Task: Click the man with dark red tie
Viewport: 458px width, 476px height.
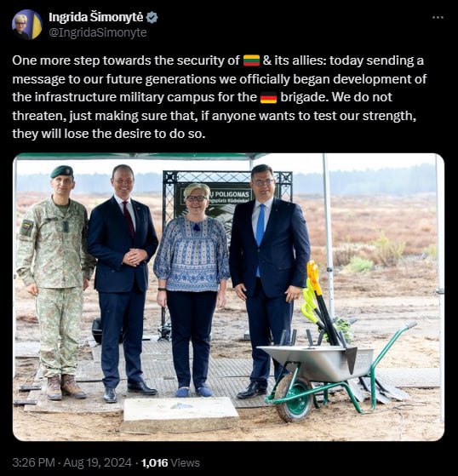Action: tap(123, 284)
